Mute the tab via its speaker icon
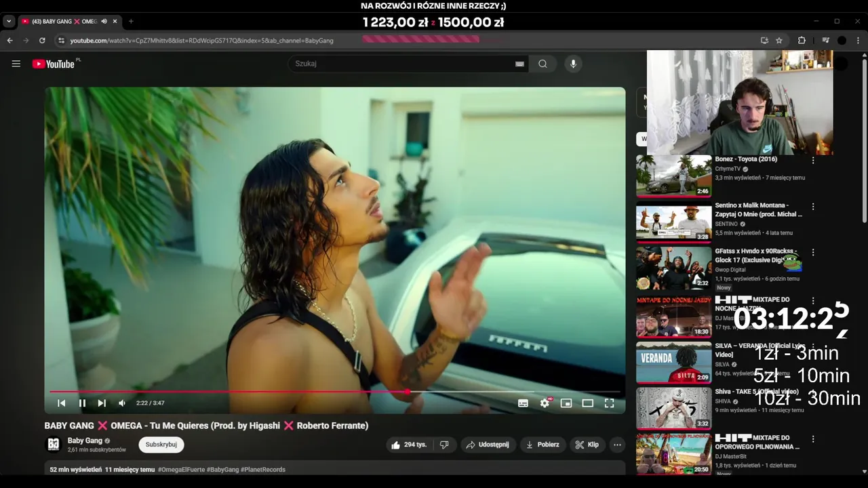Image resolution: width=868 pixels, height=488 pixels. point(104,22)
